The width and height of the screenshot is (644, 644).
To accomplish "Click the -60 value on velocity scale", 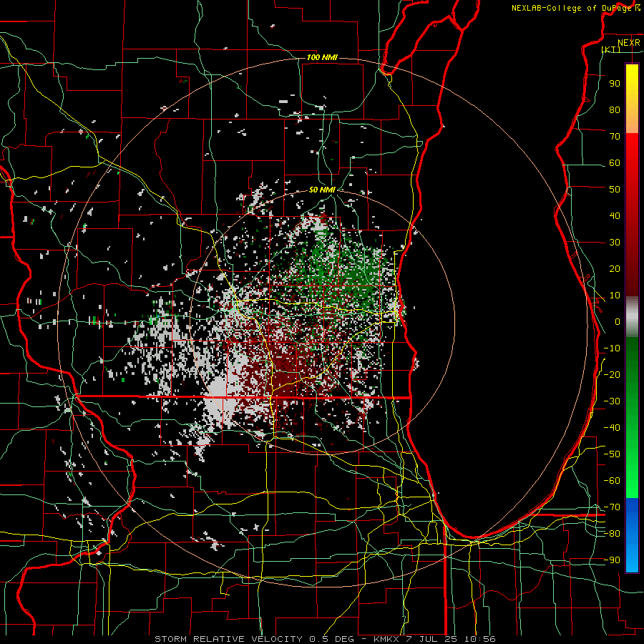I will (612, 481).
